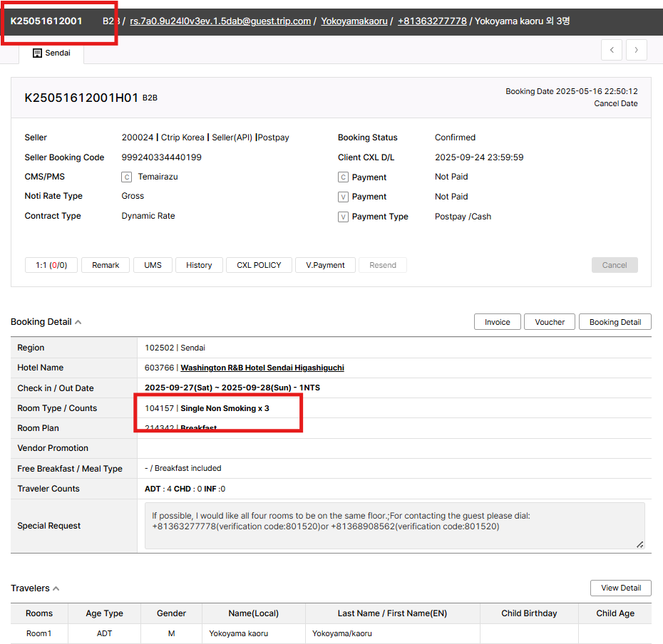Open Washington R&B Hotel Sendai Higashiguchi link
Viewport: 663px width, 644px height.
point(262,368)
